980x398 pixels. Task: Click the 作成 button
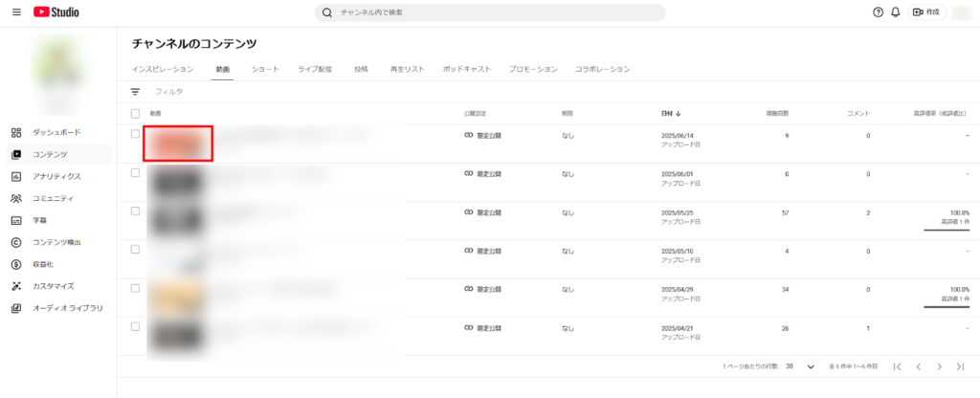[x=926, y=12]
